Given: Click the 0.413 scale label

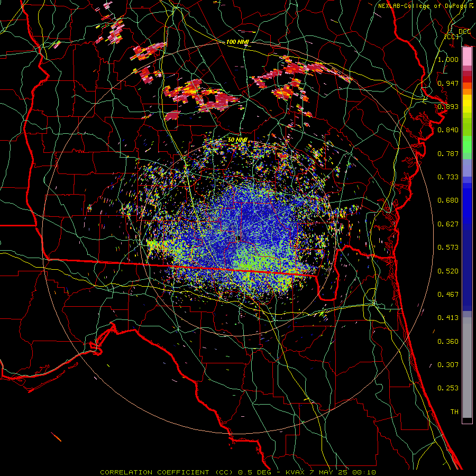Looking at the screenshot, I should pos(448,318).
